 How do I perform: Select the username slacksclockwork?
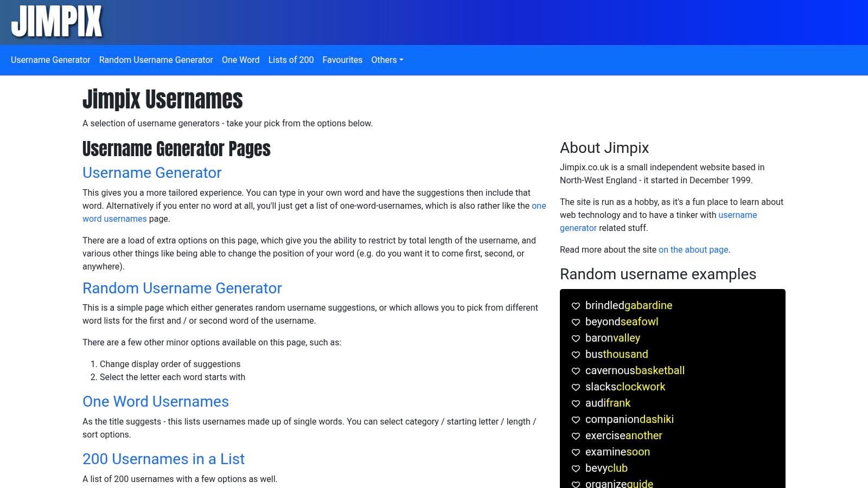(x=625, y=387)
